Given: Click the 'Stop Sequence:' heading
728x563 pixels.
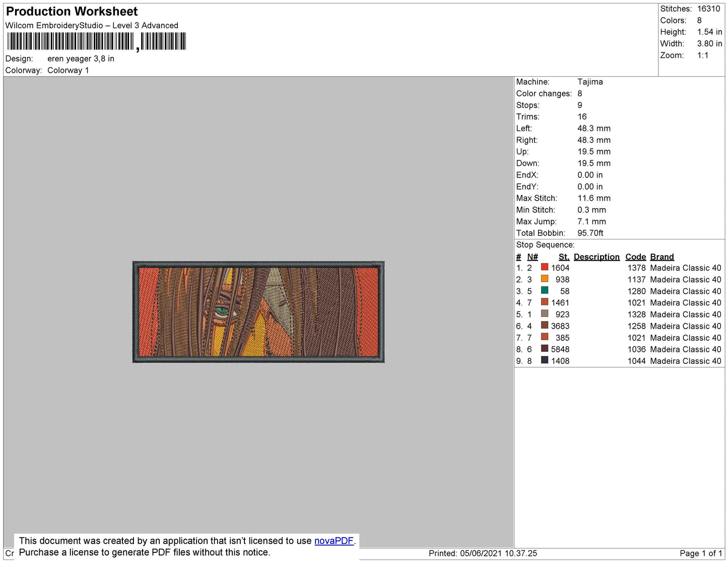Looking at the screenshot, I should click(x=545, y=244).
